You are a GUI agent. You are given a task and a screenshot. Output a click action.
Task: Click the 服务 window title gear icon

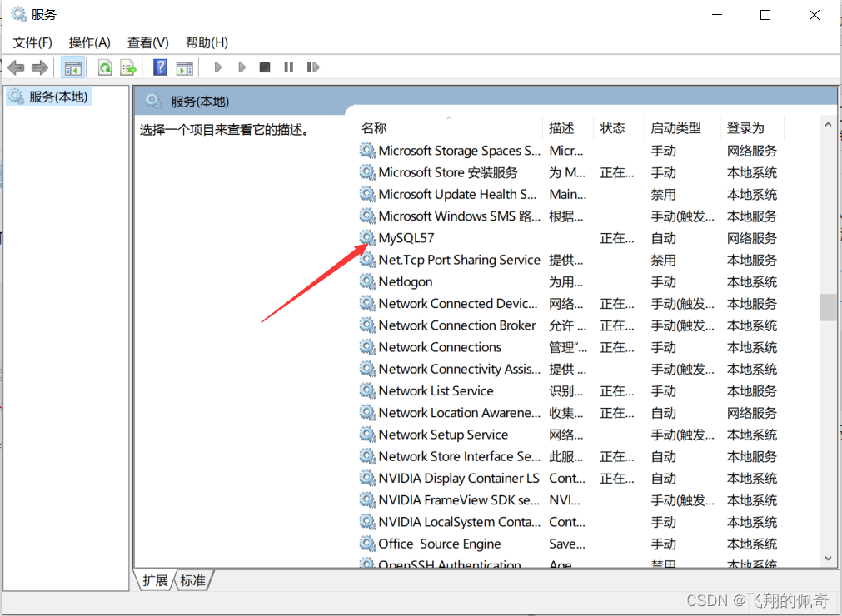(x=19, y=14)
